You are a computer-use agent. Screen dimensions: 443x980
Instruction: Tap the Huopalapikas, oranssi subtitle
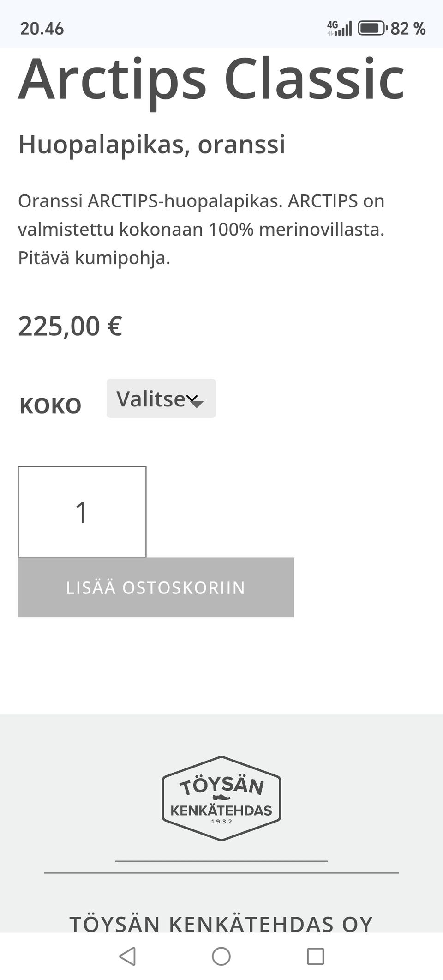[x=151, y=144]
